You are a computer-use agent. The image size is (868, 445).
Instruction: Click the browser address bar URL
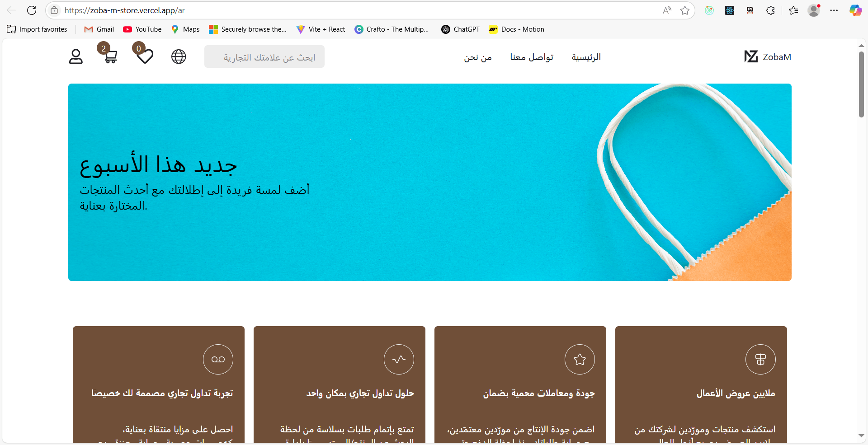point(124,10)
